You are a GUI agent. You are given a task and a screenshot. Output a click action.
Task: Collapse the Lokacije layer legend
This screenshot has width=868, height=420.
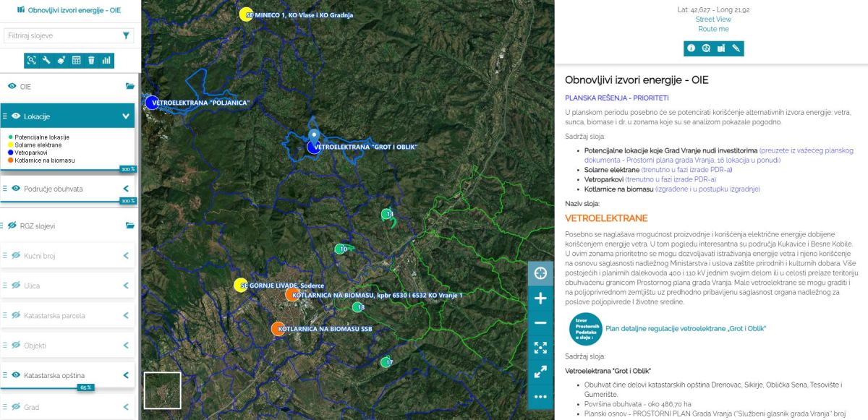pyautogui.click(x=126, y=116)
